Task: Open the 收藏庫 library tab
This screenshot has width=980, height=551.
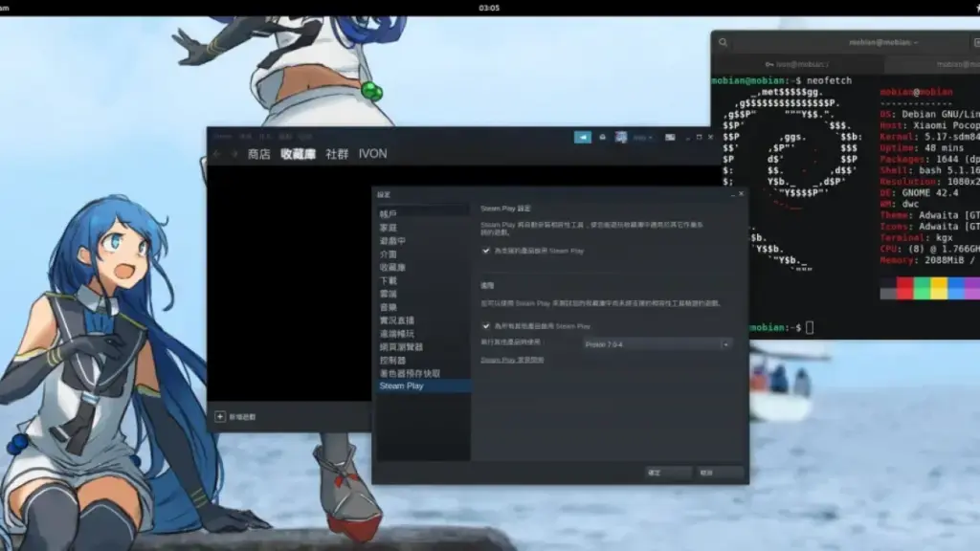Action: pos(298,154)
